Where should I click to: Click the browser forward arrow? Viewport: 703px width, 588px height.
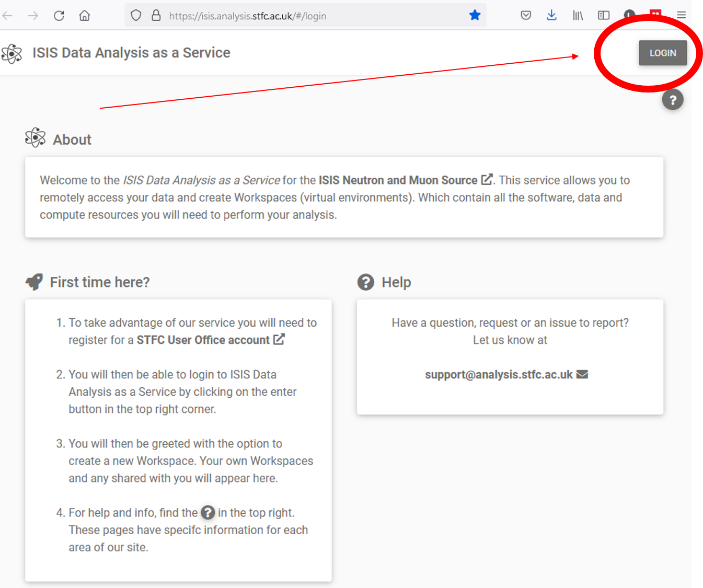[x=33, y=16]
